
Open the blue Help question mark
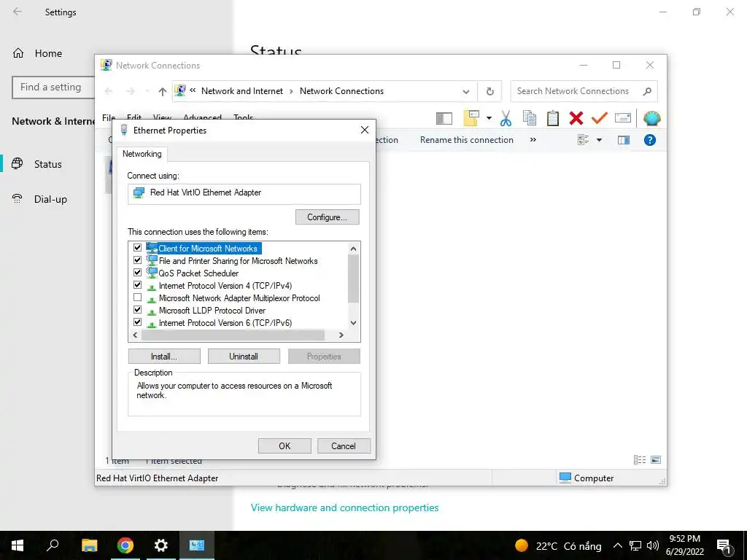point(650,140)
